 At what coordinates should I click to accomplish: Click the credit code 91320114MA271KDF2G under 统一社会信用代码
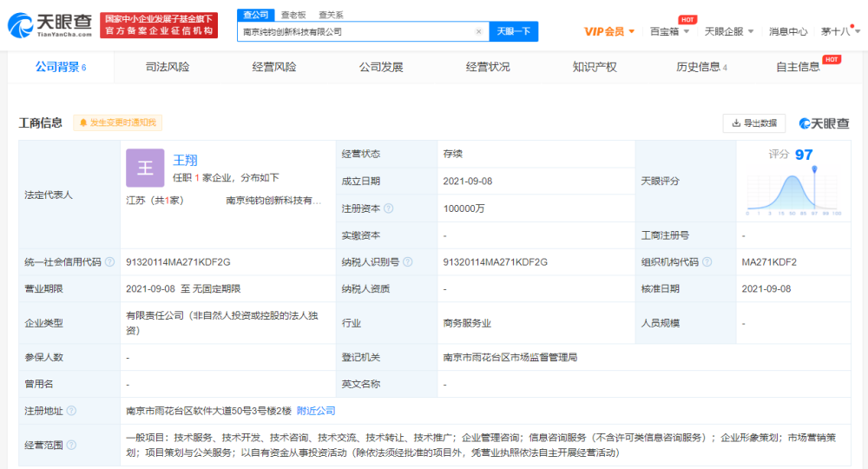pyautogui.click(x=178, y=262)
